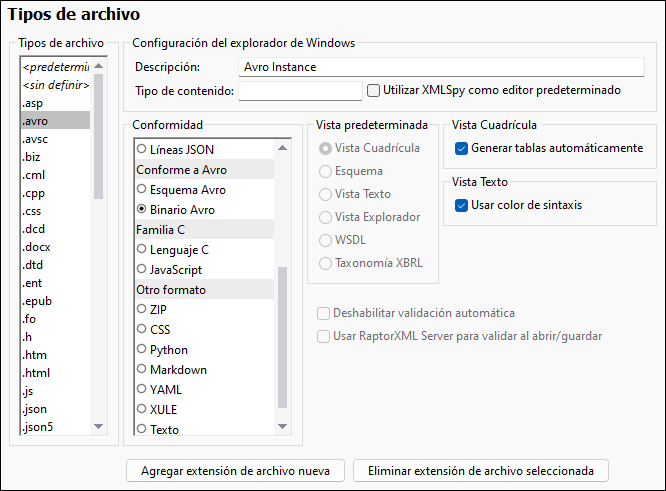Image resolution: width=666 pixels, height=491 pixels.
Task: Select .dtd file extension
Action: (56, 265)
